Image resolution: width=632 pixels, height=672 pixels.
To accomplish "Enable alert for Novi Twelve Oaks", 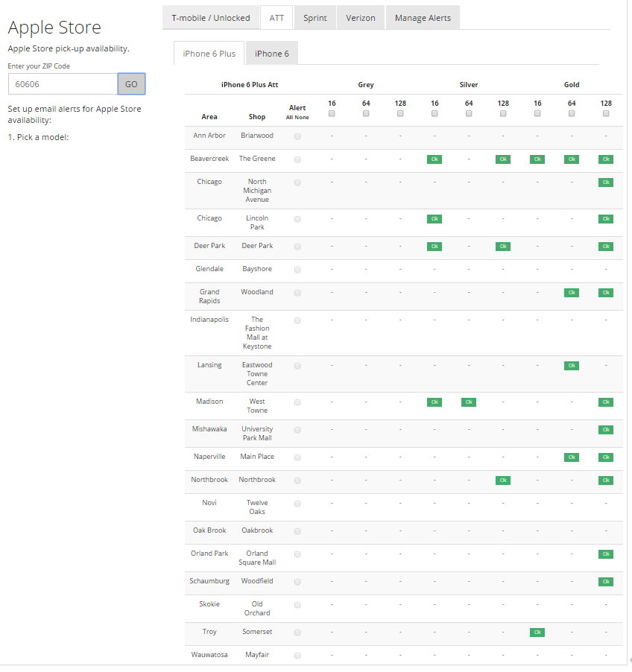I will pos(297,504).
